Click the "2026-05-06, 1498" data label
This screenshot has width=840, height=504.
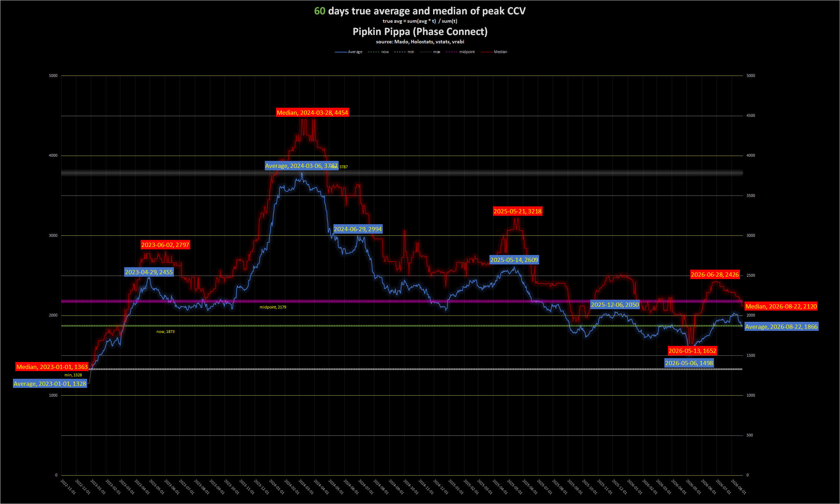pos(689,363)
